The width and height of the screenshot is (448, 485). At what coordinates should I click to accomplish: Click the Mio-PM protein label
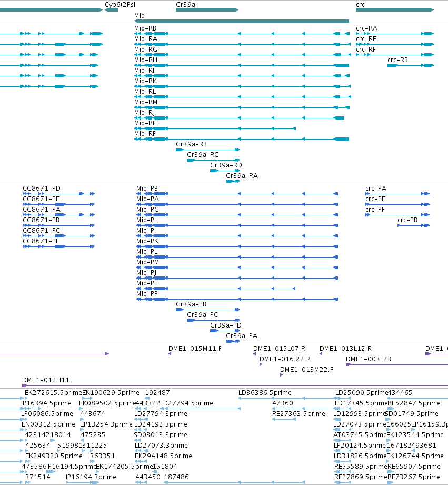tap(148, 262)
